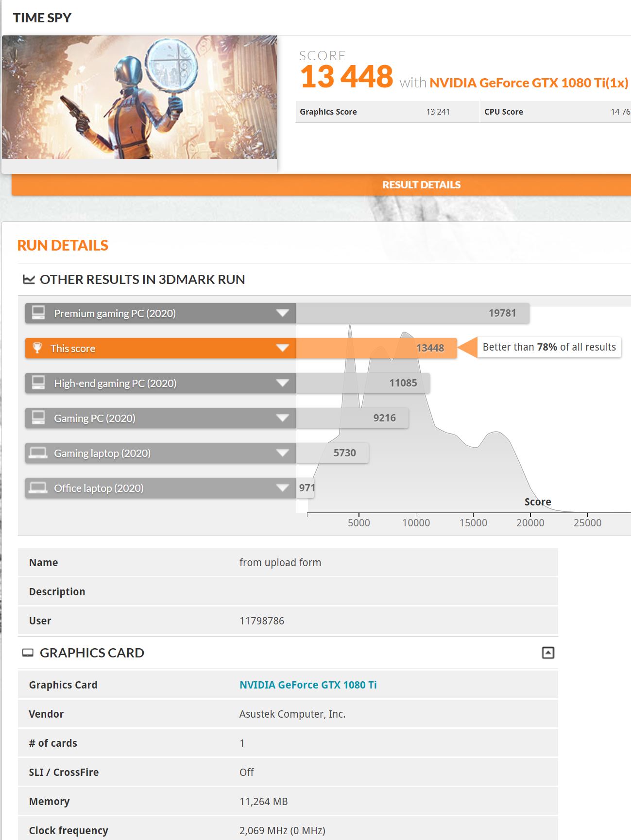Click the High-end gaming PC desktop icon
Image resolution: width=631 pixels, height=840 pixels.
coord(38,383)
